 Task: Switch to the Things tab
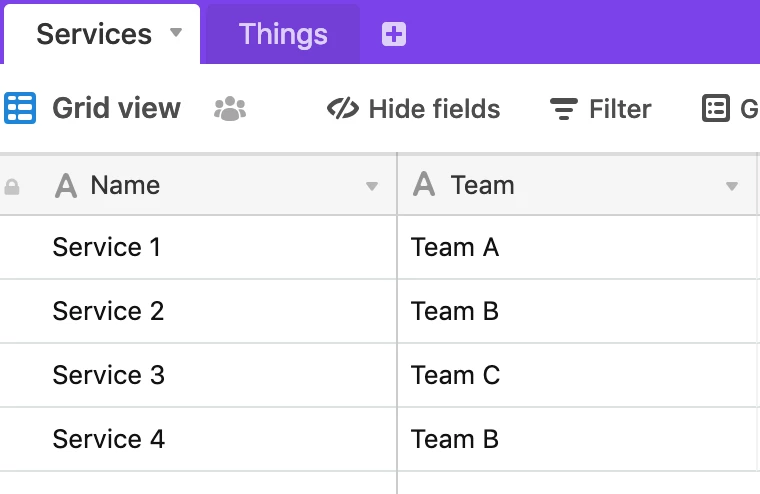pos(284,34)
